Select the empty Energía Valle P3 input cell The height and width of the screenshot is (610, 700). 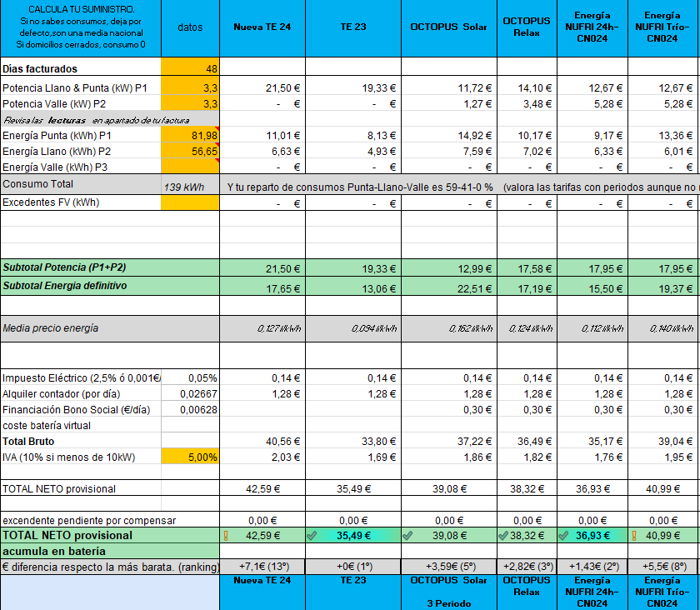point(190,166)
